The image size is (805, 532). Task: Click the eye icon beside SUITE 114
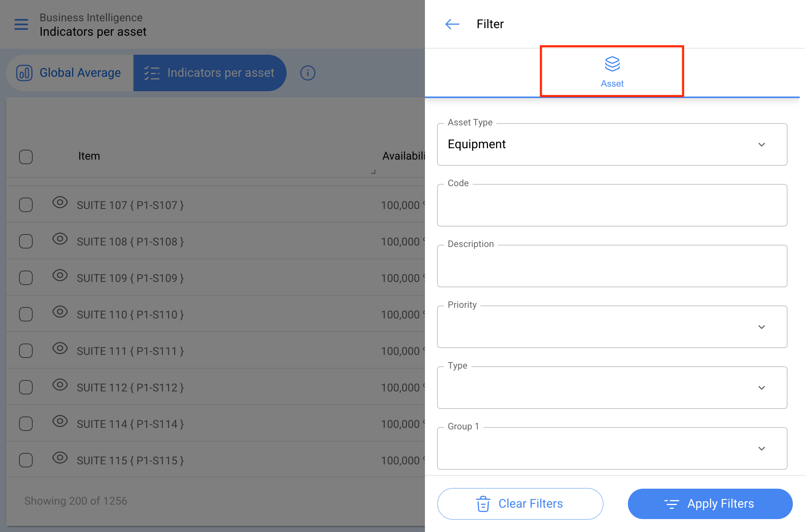pyautogui.click(x=60, y=421)
